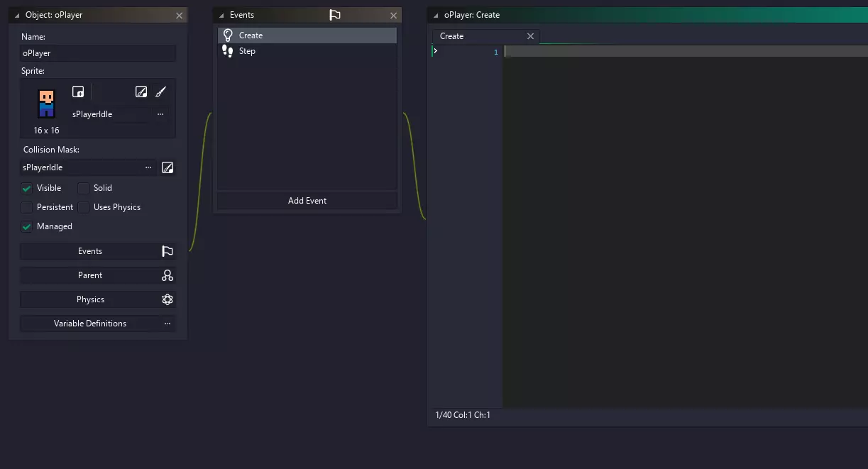The height and width of the screenshot is (469, 868).
Task: Close the Create code tab
Action: (x=530, y=36)
